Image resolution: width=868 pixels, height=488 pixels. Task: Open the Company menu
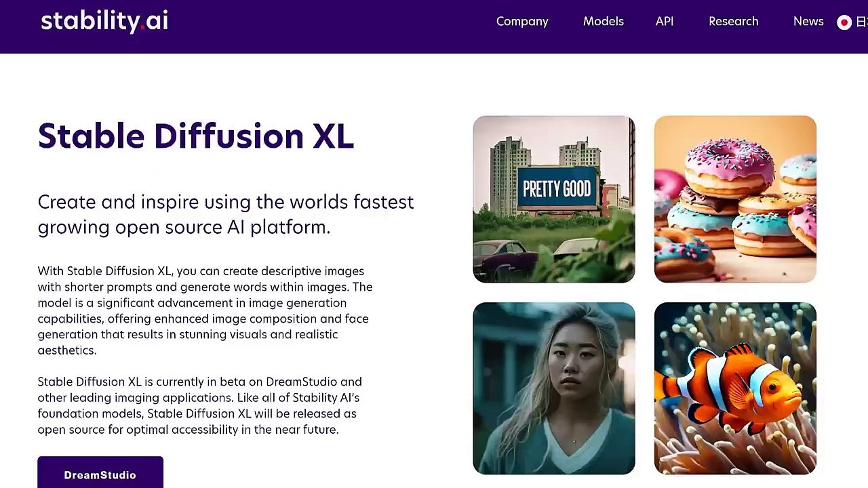click(522, 22)
